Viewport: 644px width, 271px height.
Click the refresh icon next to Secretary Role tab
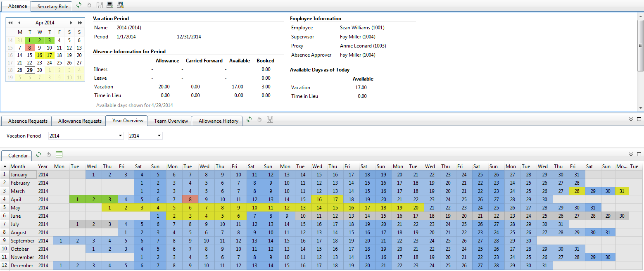pos(79,5)
